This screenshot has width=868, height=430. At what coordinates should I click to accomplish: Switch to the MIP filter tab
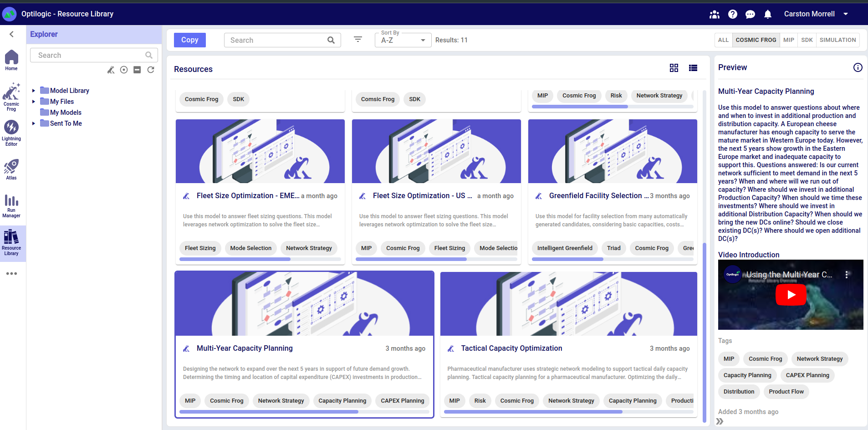tap(789, 40)
